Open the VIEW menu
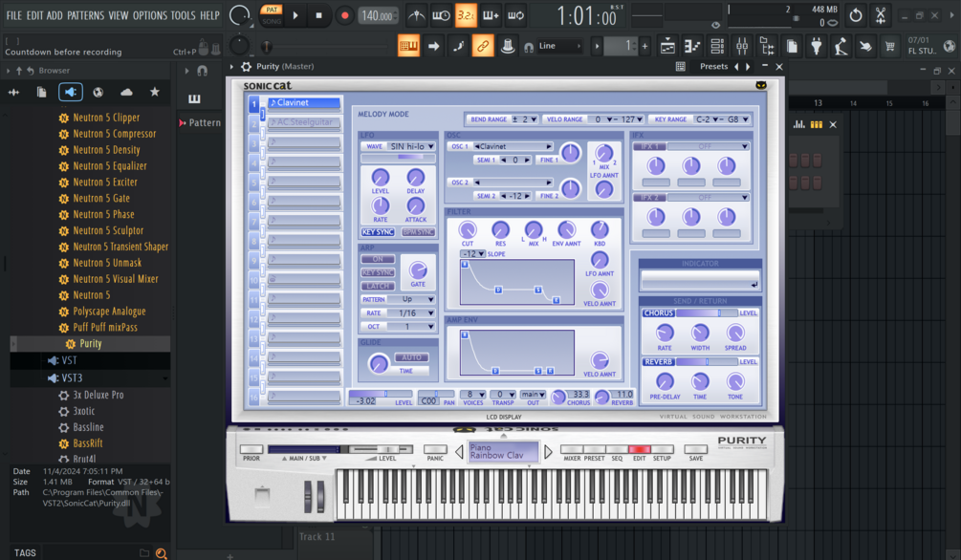Image resolution: width=961 pixels, height=560 pixels. 119,15
